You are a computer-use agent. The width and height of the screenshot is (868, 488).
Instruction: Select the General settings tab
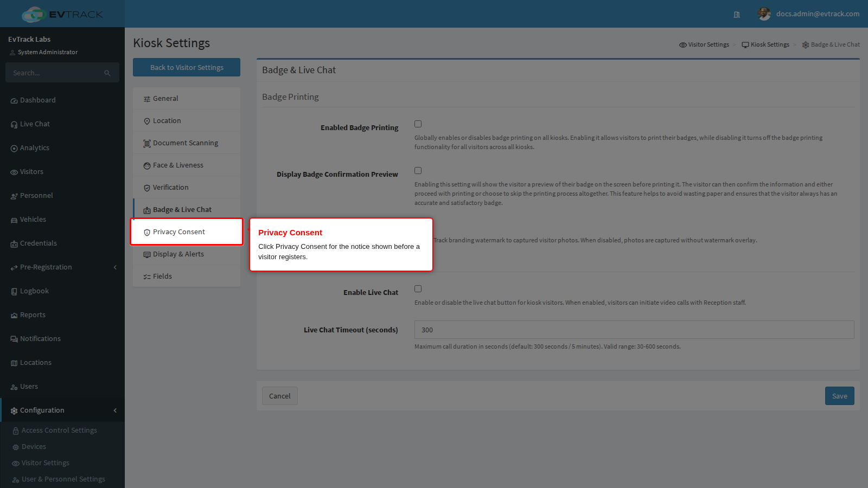(x=187, y=99)
